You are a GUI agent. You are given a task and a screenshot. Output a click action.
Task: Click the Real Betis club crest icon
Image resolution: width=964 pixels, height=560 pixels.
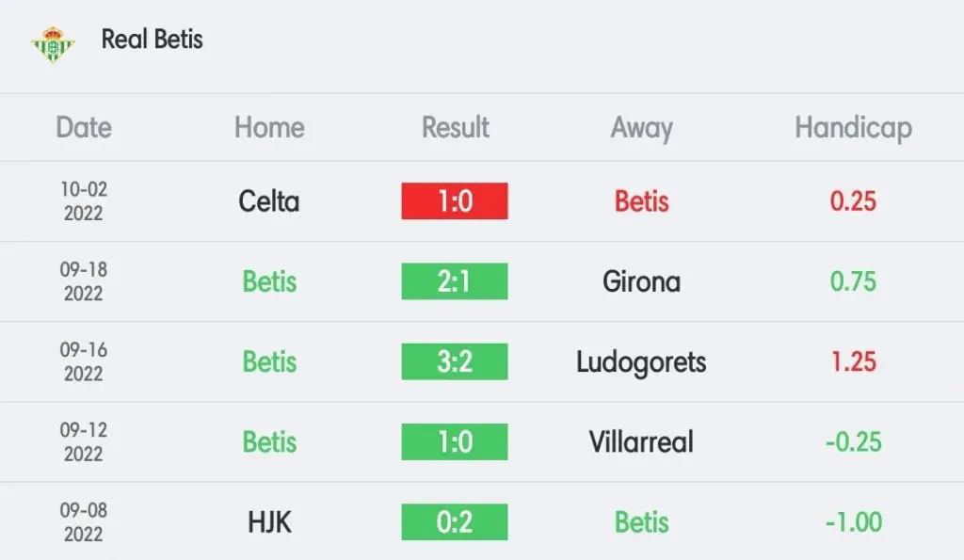[x=53, y=45]
